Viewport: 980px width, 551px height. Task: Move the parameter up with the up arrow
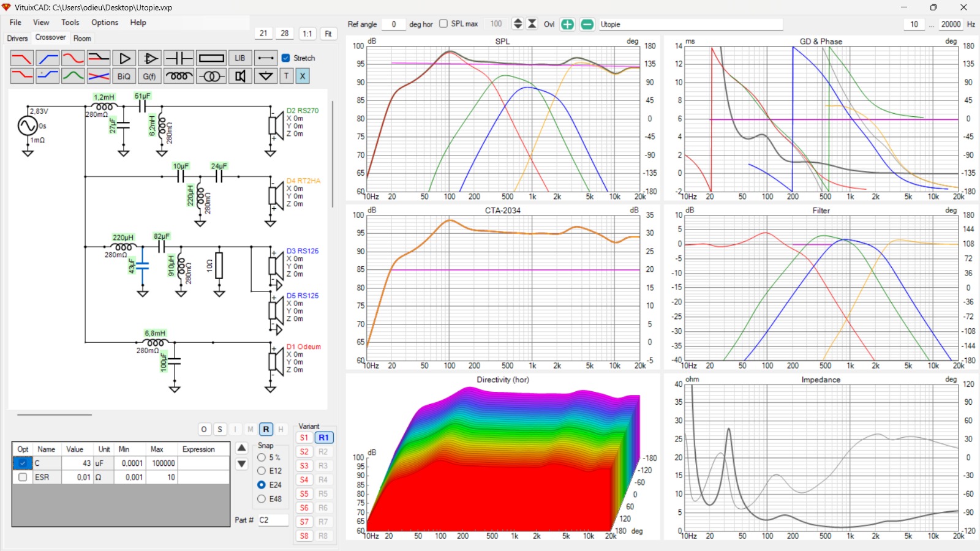pos(242,448)
